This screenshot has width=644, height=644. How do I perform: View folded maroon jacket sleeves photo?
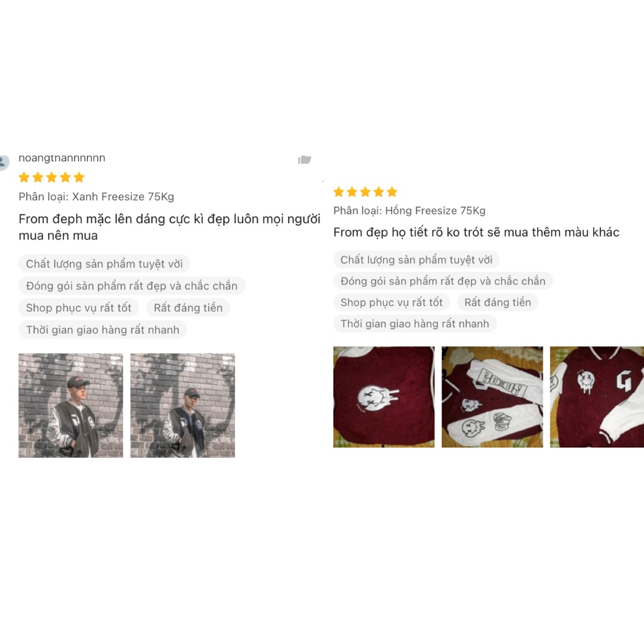492,397
